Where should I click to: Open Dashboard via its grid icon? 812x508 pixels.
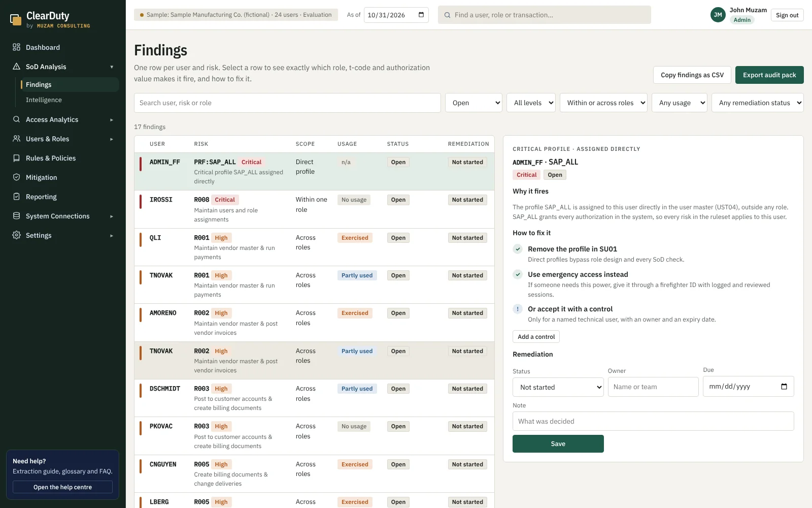(x=16, y=47)
